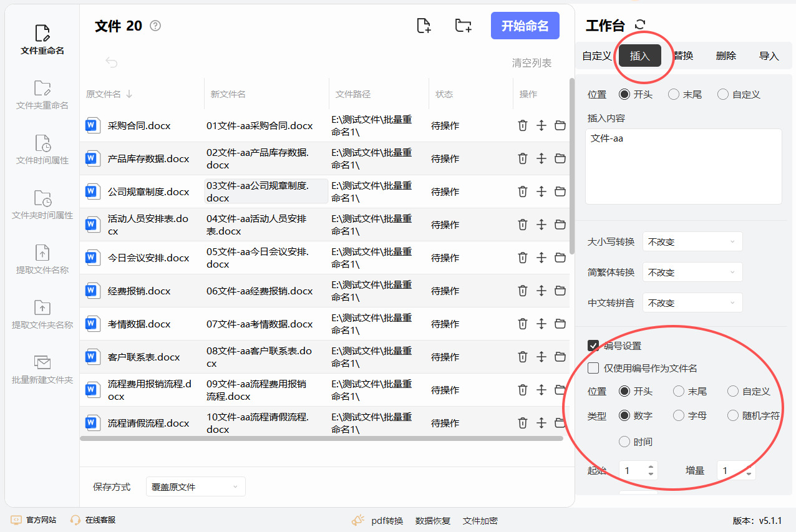Click the 插入内容 text field
Image resolution: width=796 pixels, height=532 pixels.
click(x=683, y=166)
